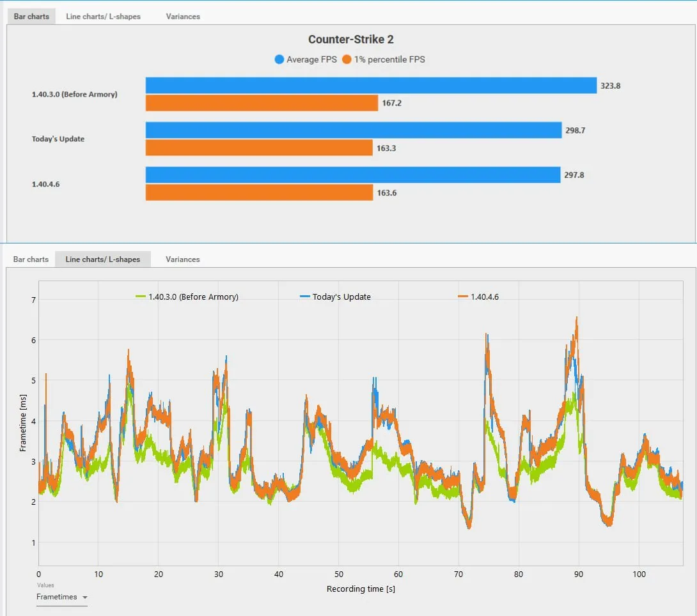Click the 1.40.3.0 (Before Armory) bar label

pyautogui.click(x=75, y=94)
